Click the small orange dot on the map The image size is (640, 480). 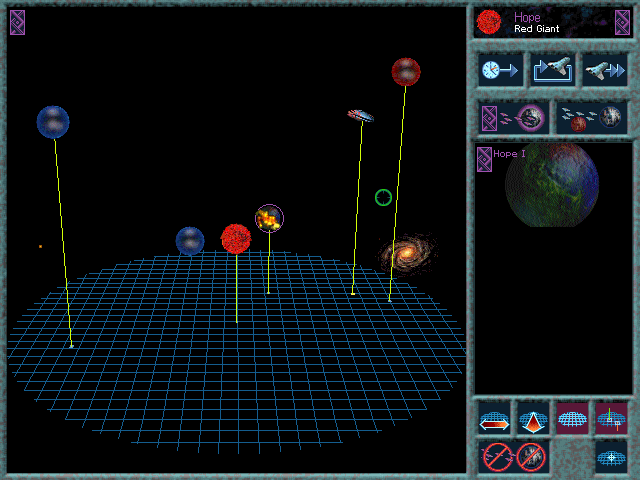point(40,247)
